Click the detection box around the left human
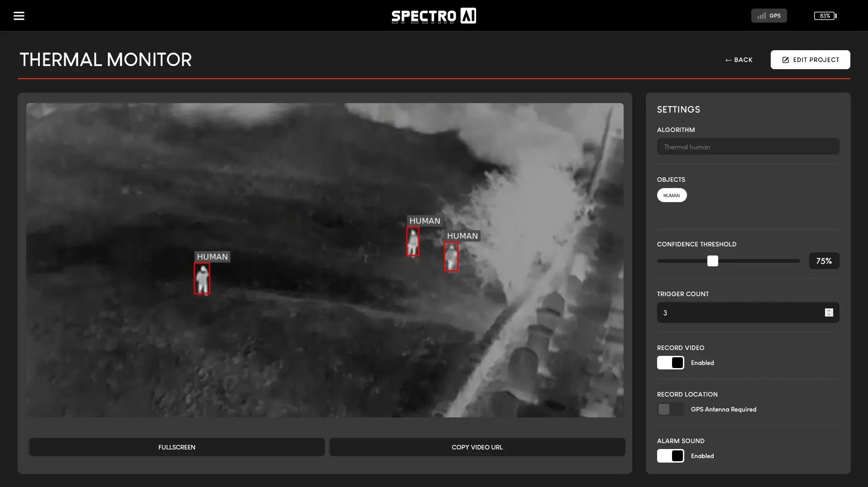 (x=203, y=279)
